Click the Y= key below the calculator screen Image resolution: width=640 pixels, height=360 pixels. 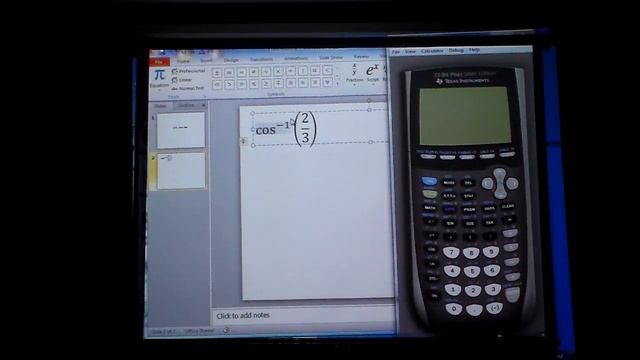[x=428, y=156]
